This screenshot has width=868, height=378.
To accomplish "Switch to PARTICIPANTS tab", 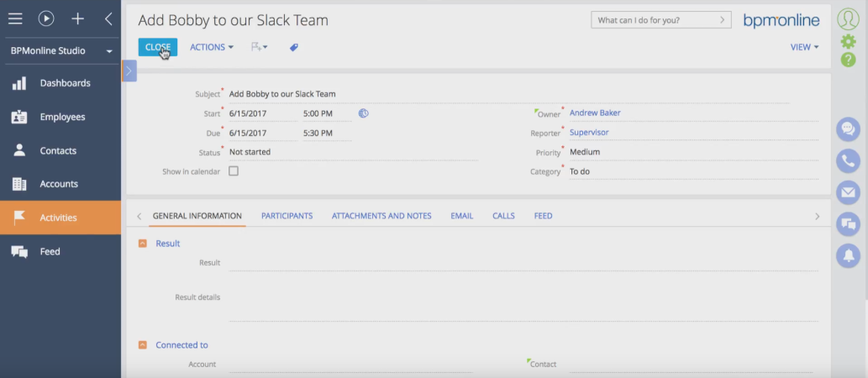I will click(287, 216).
